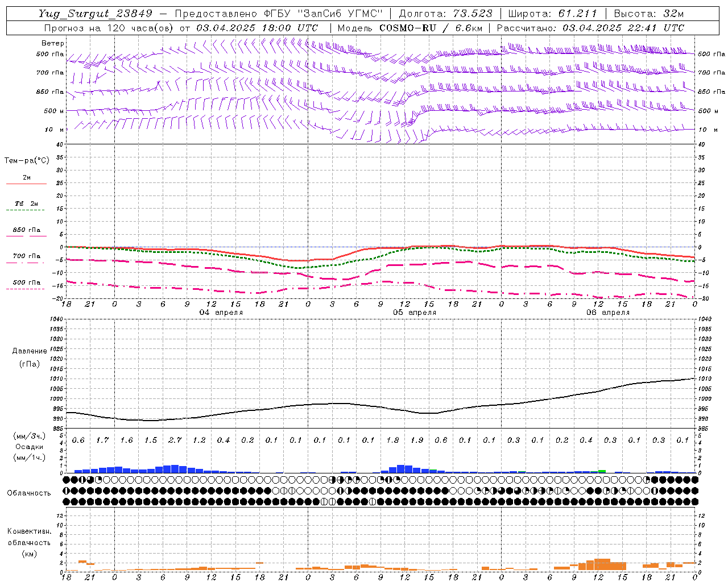728x582 pixels.
Task: Click the 1.7 precipitation value
Action: [x=102, y=440]
